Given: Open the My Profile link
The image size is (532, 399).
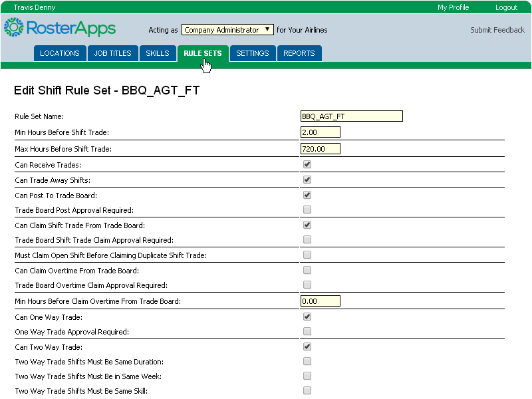Looking at the screenshot, I should pos(453,7).
